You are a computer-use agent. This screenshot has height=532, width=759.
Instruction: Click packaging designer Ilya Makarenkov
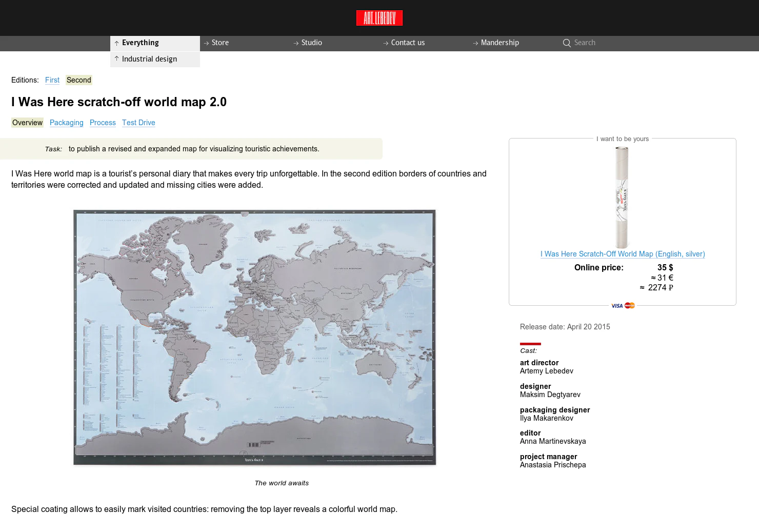click(547, 418)
